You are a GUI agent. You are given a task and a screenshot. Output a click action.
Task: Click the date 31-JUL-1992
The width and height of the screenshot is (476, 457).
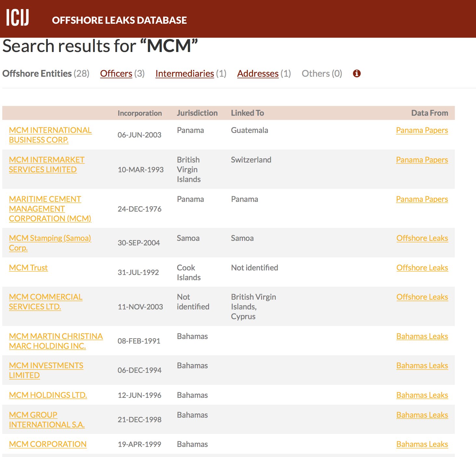tap(138, 272)
